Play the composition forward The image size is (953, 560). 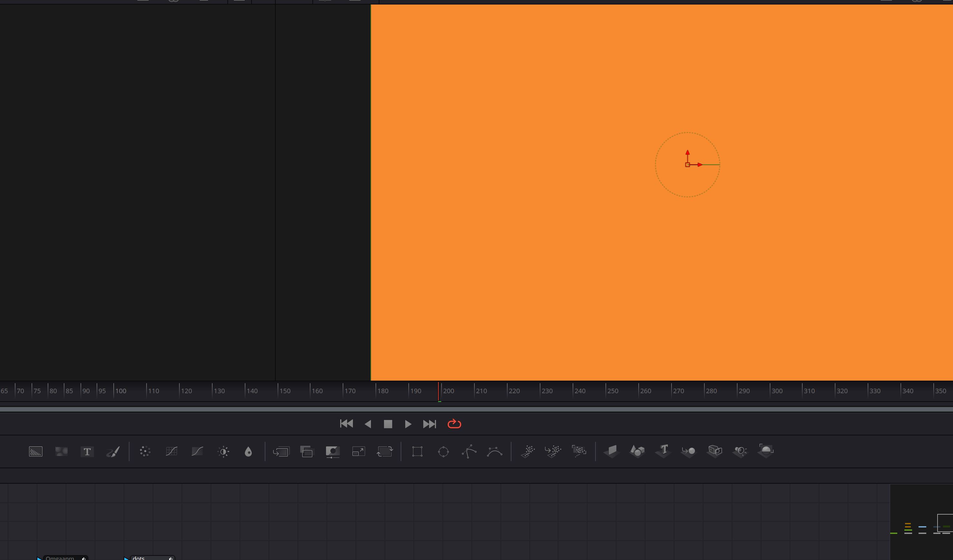408,424
